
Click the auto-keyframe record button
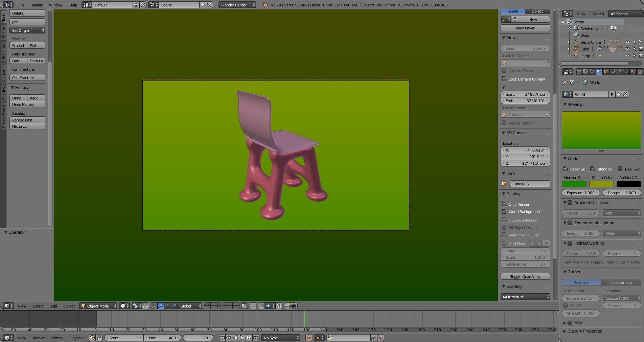coord(308,338)
